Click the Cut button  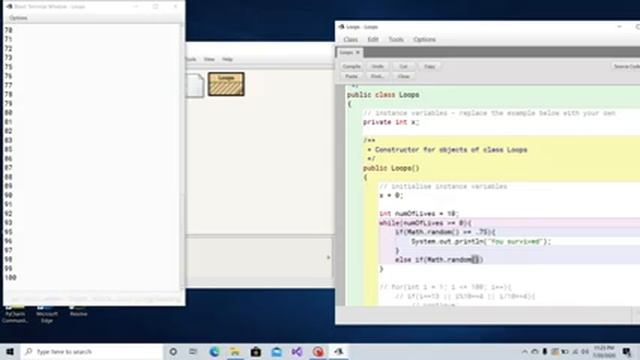(403, 66)
